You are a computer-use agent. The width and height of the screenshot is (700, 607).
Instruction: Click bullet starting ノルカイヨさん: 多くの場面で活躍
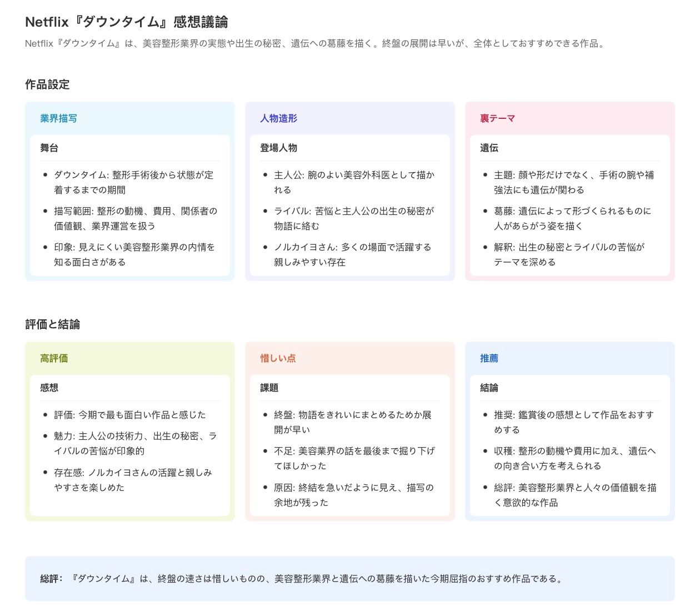(x=353, y=254)
